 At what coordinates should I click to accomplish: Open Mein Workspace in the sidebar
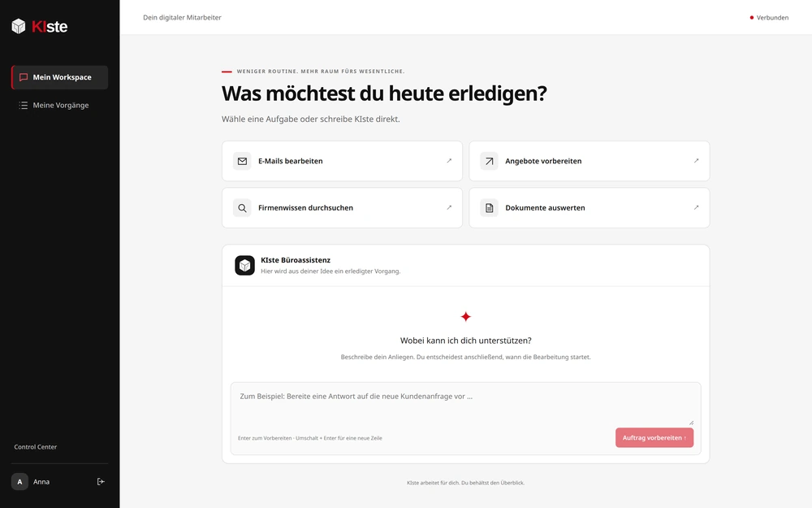tap(59, 77)
